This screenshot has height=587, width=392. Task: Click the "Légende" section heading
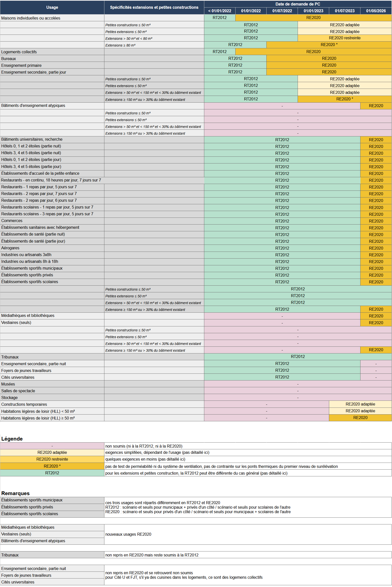tap(12, 439)
